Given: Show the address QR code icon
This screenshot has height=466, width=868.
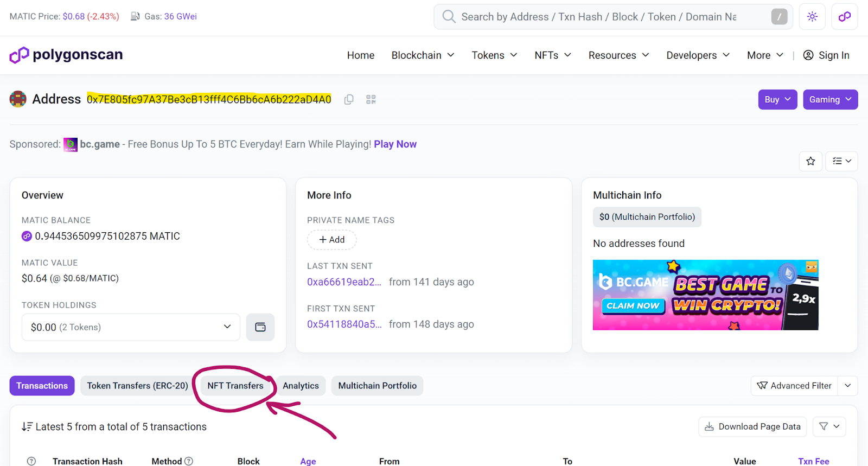Looking at the screenshot, I should [x=371, y=99].
